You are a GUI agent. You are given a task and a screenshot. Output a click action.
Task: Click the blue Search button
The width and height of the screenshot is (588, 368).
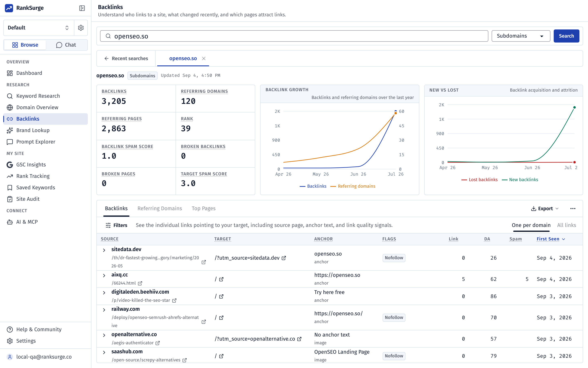[566, 36]
